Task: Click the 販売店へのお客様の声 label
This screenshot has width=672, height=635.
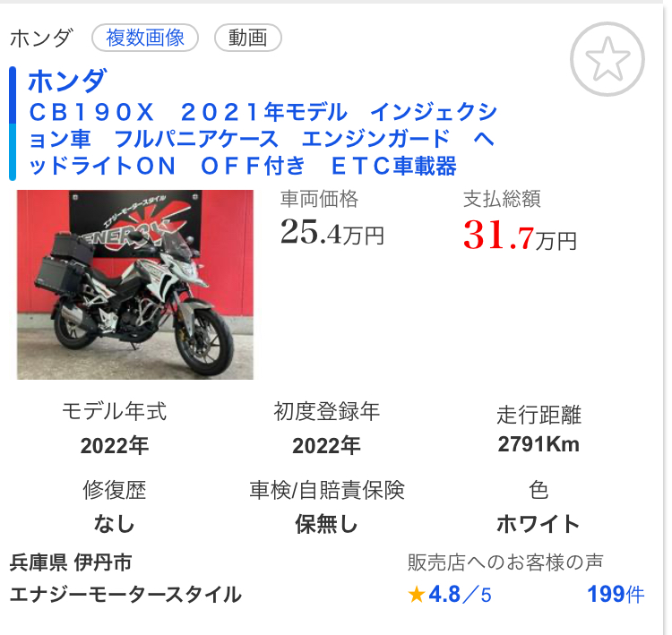Action: click(505, 562)
